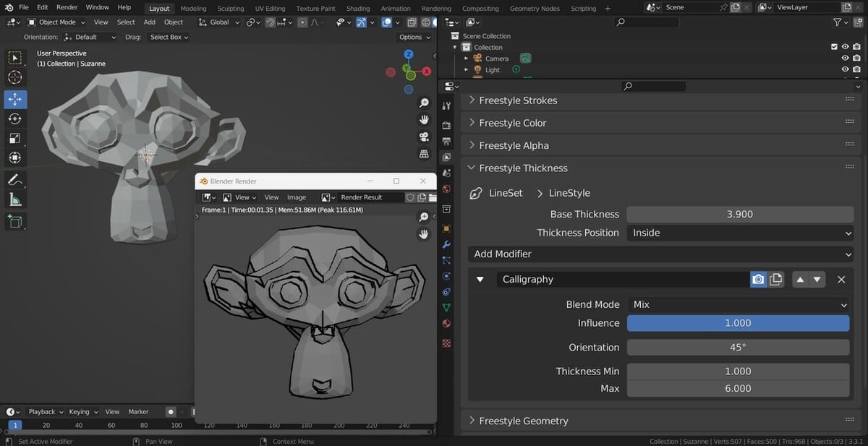This screenshot has height=446, width=868.
Task: Activate the Cursor tool in viewport toolbar
Action: point(14,77)
